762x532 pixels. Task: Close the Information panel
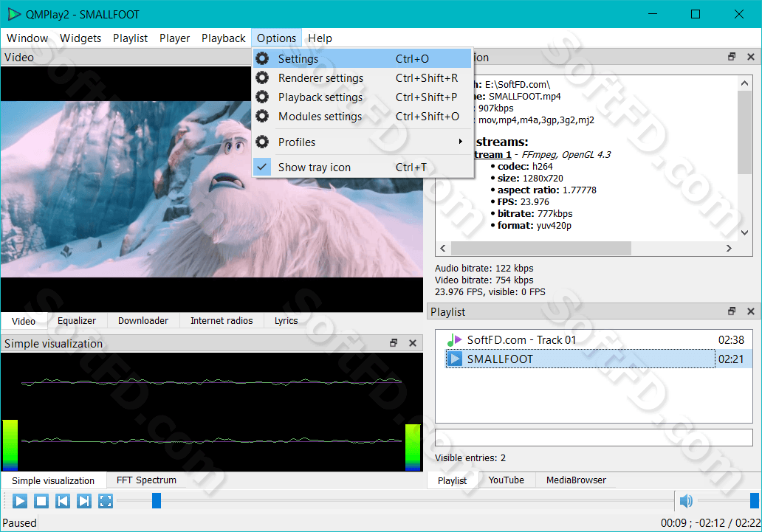point(751,57)
